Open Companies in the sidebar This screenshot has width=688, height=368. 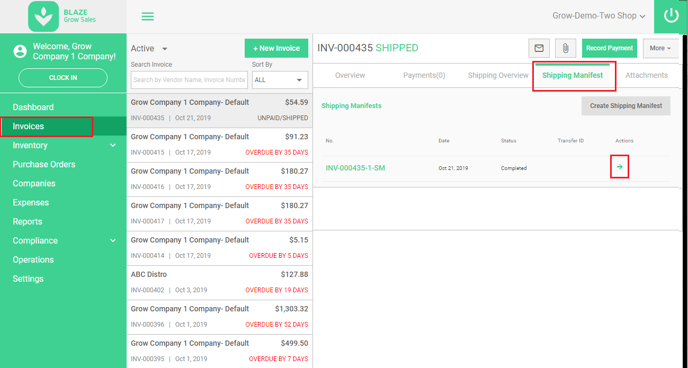pos(63,183)
